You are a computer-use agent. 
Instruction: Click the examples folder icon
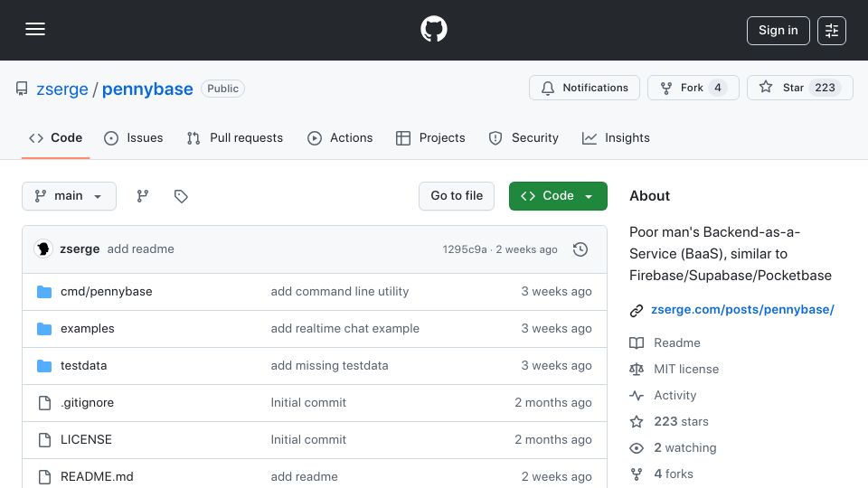click(x=44, y=329)
